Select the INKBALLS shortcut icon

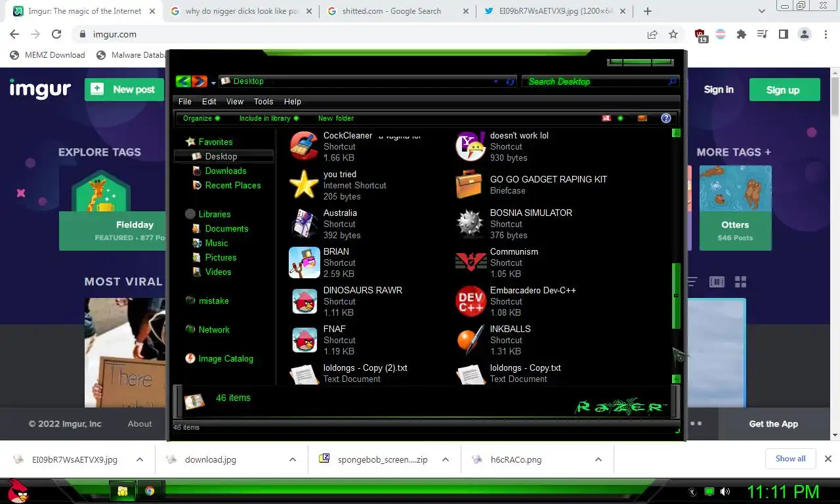click(x=471, y=340)
